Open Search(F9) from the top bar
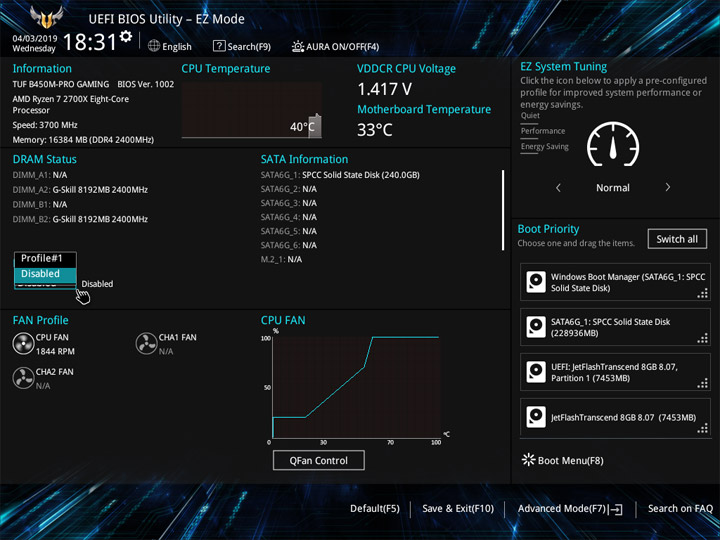The height and width of the screenshot is (540, 720). (x=242, y=46)
